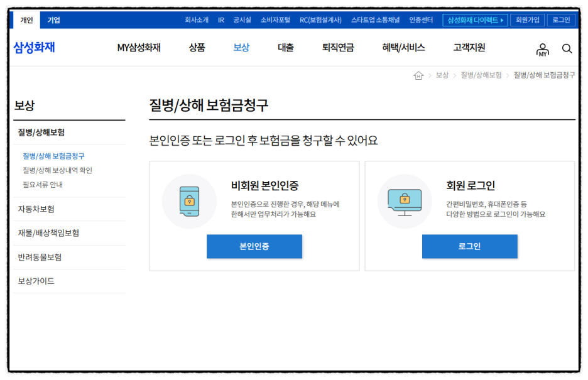Screen dimensions: 588x380
Task: Open the MY삼성화재 menu
Action: tap(139, 48)
